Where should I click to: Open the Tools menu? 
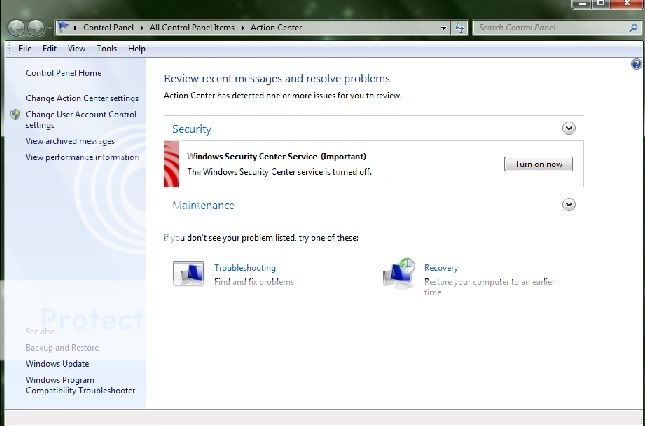106,48
